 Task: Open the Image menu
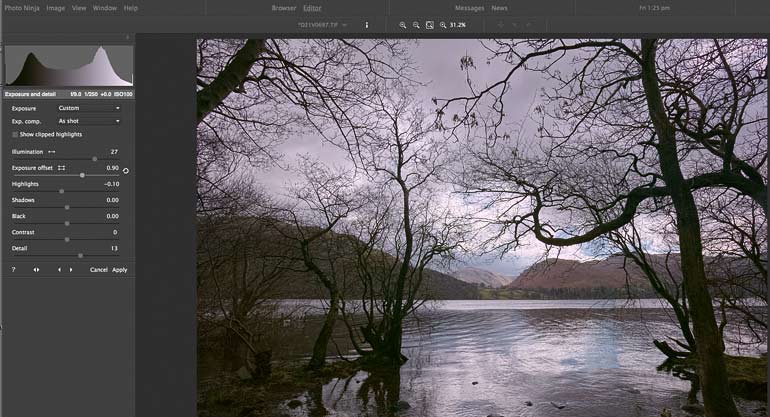[x=55, y=8]
